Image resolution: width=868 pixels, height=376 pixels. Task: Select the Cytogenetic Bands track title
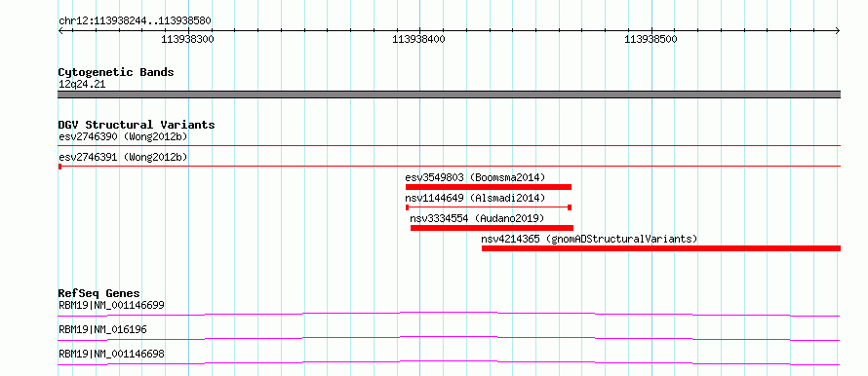[x=116, y=72]
